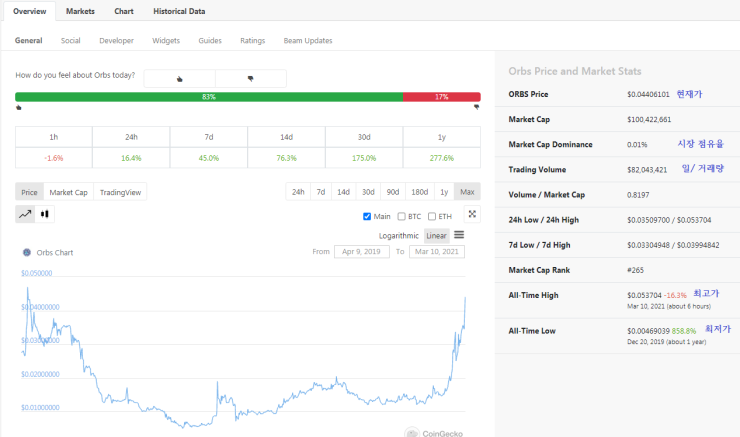Open the Markets tab
Viewport: 740px width, 437px height.
80,11
